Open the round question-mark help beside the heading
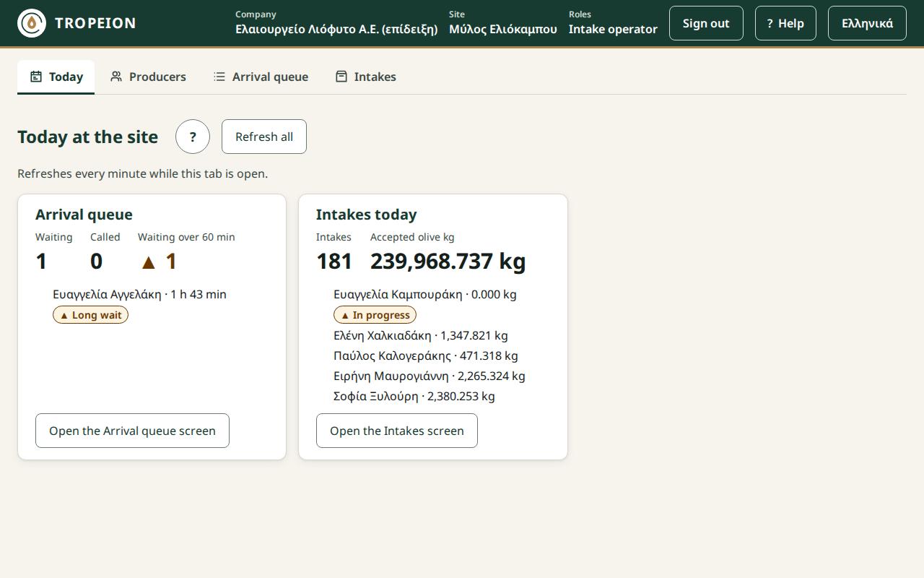This screenshot has height=578, width=924. tap(193, 137)
